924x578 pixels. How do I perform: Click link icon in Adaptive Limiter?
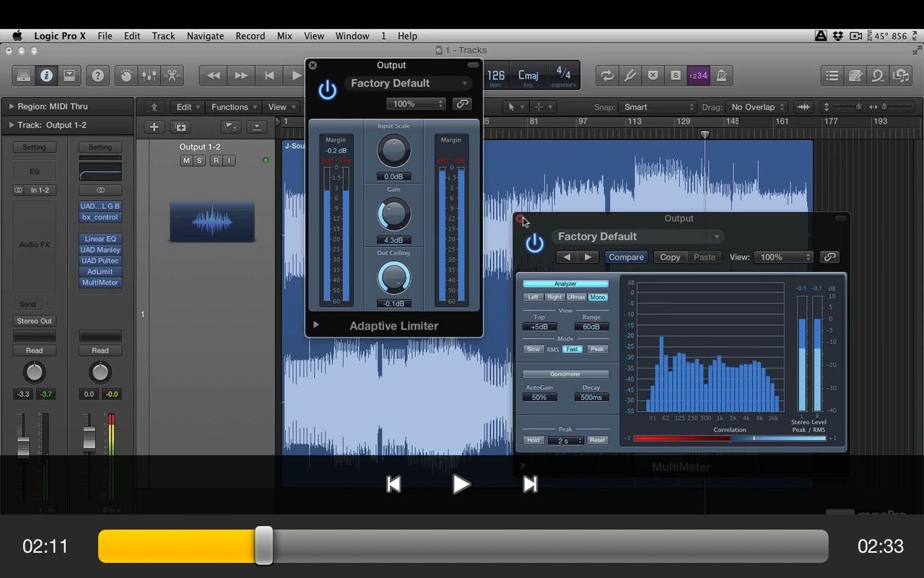pos(462,104)
